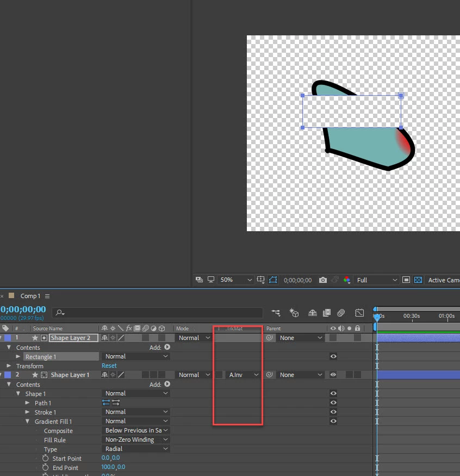The image size is (460, 476).
Task: Open the A.Inv track matte dropdown
Action: tap(243, 375)
